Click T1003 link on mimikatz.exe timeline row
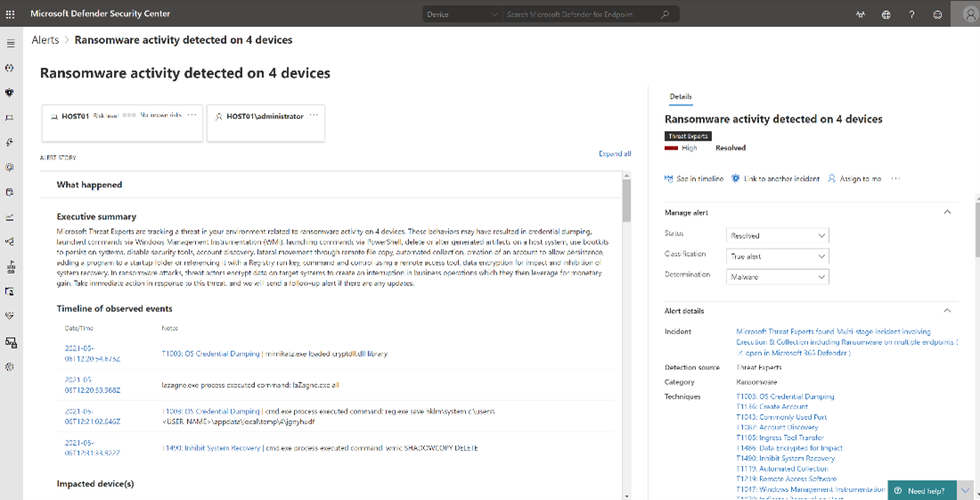 click(x=210, y=354)
